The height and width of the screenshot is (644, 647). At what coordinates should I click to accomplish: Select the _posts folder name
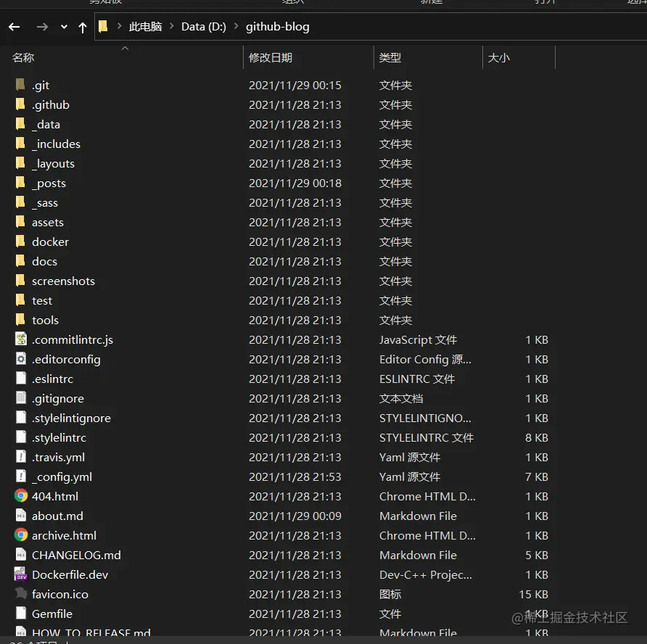coord(49,183)
